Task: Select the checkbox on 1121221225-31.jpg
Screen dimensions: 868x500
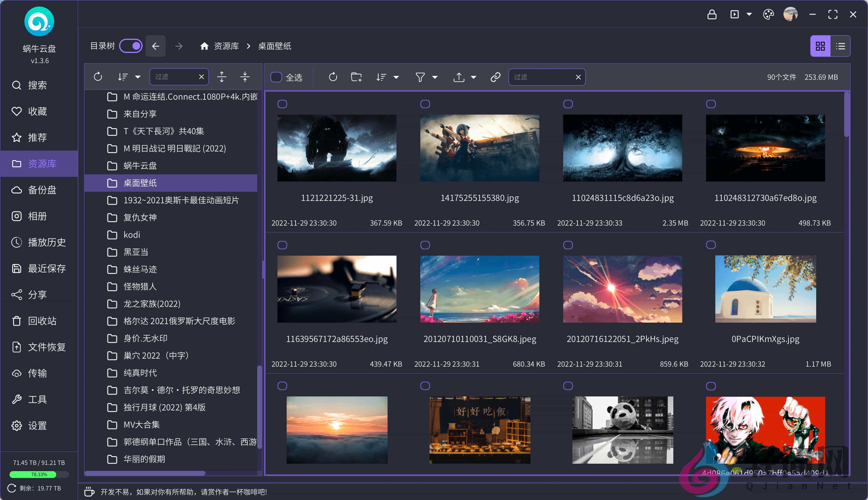Action: (x=282, y=103)
